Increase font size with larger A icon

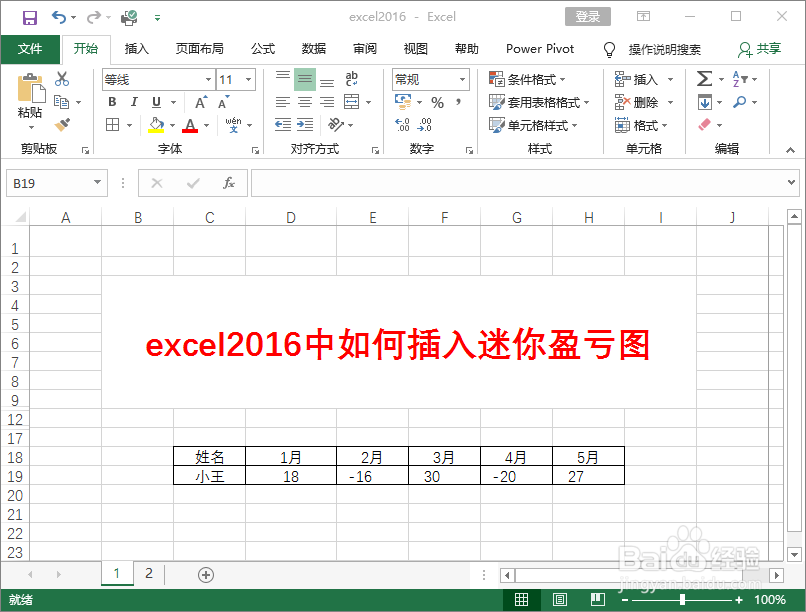click(201, 102)
